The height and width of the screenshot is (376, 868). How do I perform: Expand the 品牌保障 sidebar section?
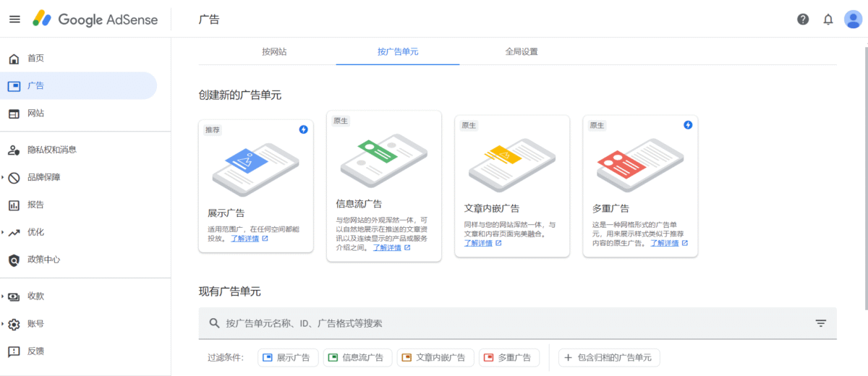point(43,177)
